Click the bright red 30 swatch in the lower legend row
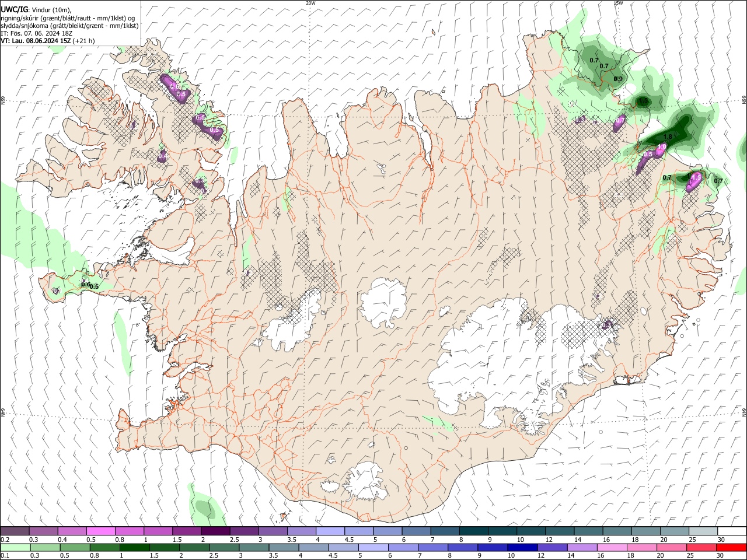Screen dimensions: 747x560 tap(732, 547)
